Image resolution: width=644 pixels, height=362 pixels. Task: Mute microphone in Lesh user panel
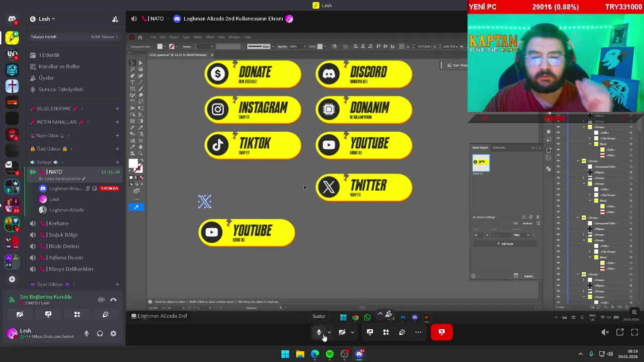(87, 333)
